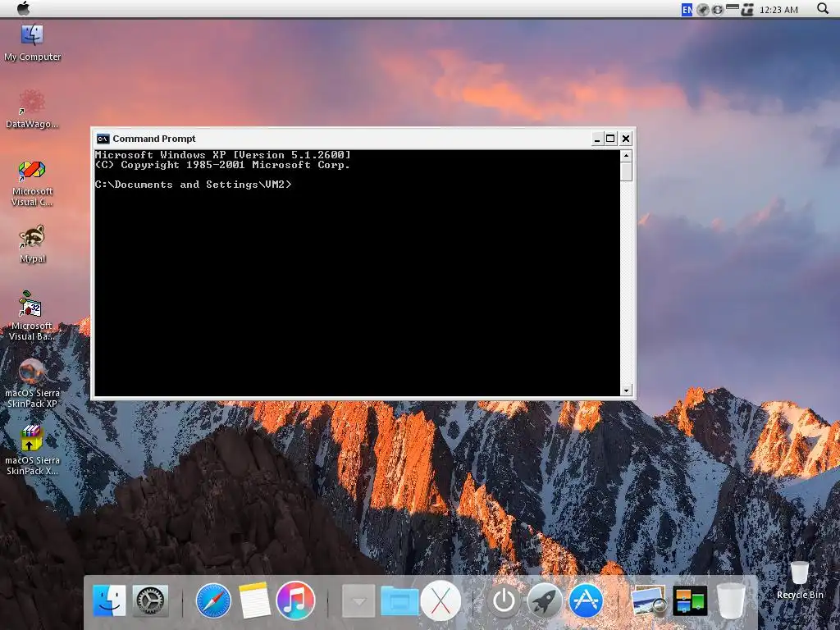Open the Spotlight search magnifier
The height and width of the screenshot is (630, 840).
[x=823, y=8]
